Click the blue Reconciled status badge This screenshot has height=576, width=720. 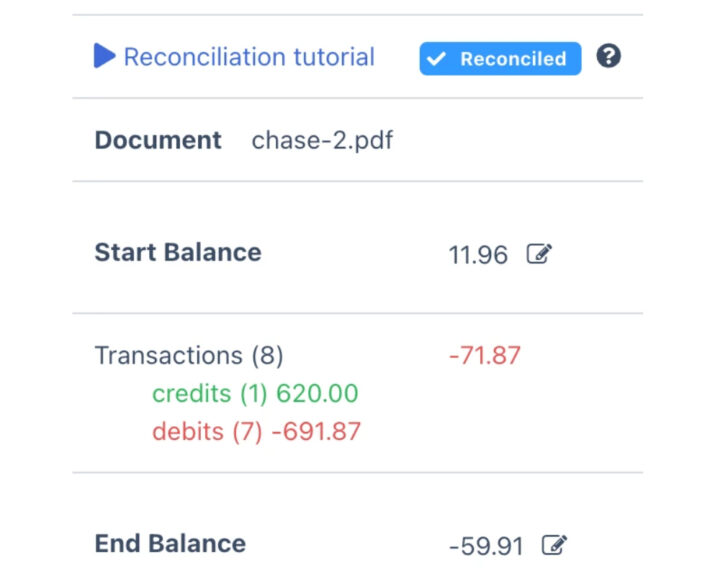500,59
